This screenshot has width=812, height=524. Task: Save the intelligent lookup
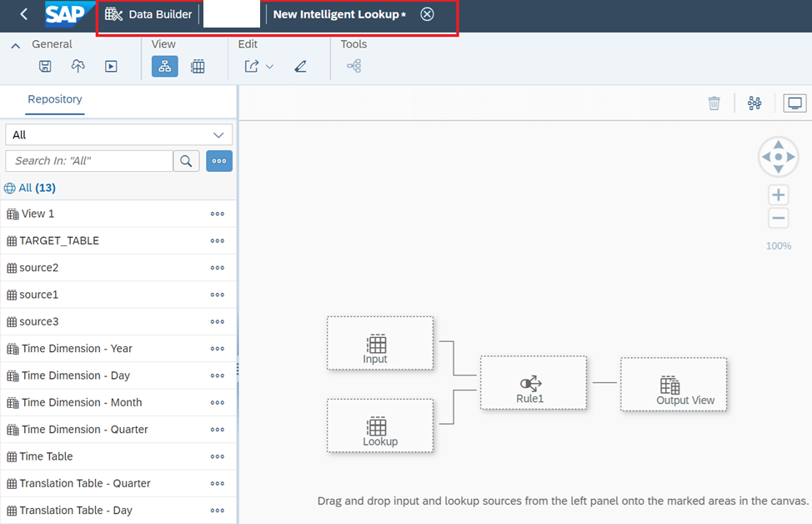coord(45,67)
